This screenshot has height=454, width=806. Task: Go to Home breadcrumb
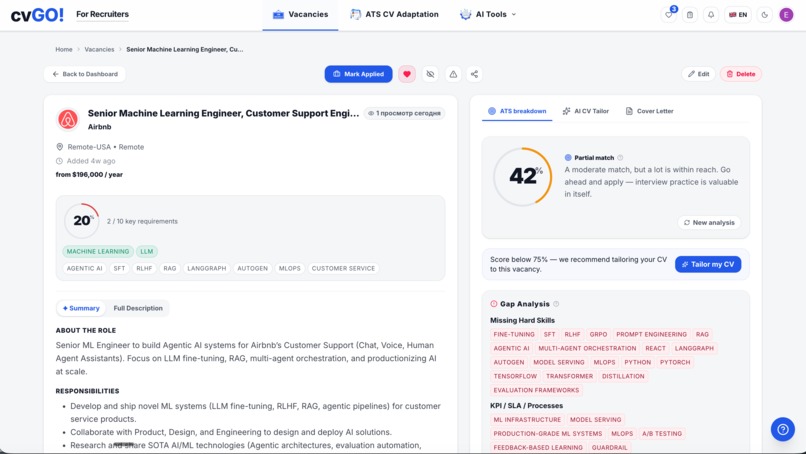64,49
